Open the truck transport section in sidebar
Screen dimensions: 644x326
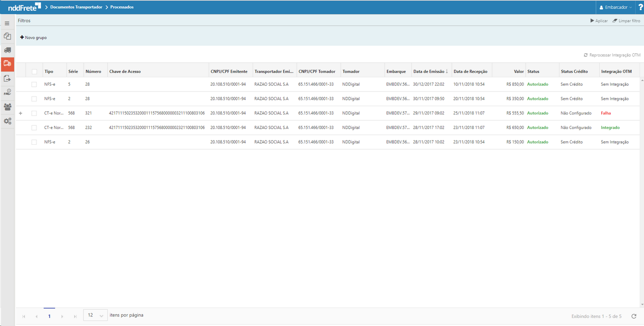pos(7,50)
